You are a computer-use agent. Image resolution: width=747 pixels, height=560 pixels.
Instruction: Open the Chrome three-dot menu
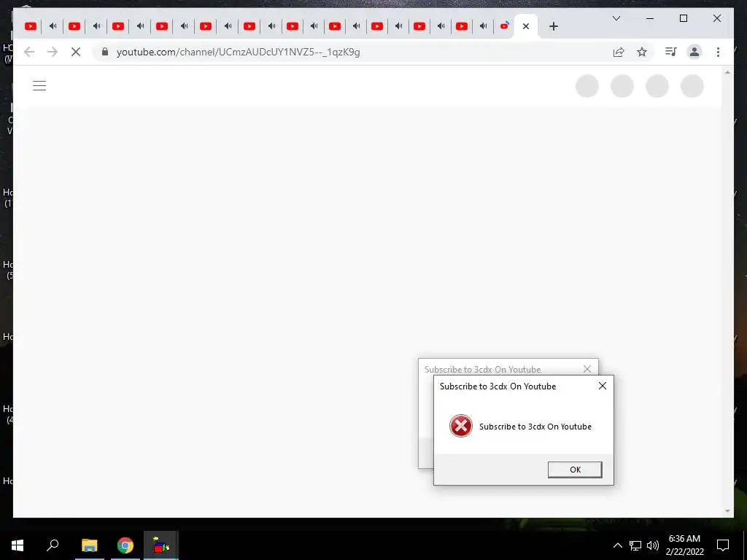(718, 52)
